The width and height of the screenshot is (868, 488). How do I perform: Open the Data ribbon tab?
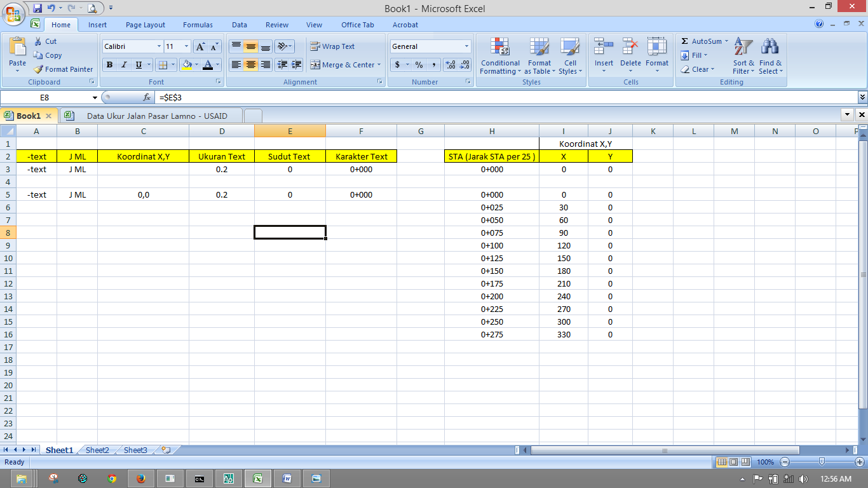[240, 25]
